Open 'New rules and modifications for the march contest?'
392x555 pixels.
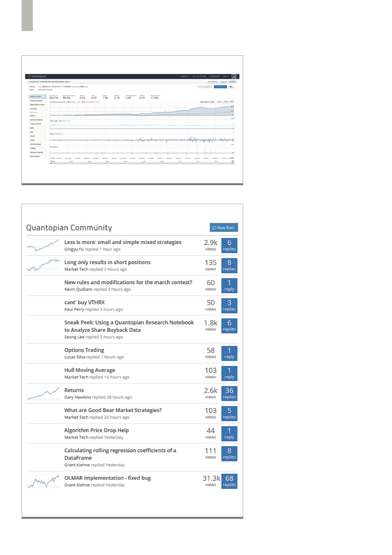[128, 282]
